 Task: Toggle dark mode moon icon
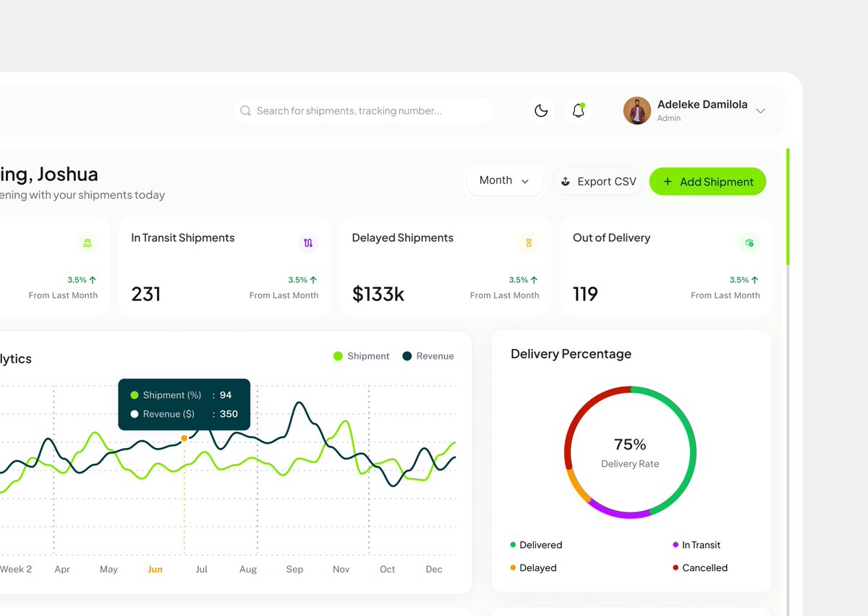541,111
